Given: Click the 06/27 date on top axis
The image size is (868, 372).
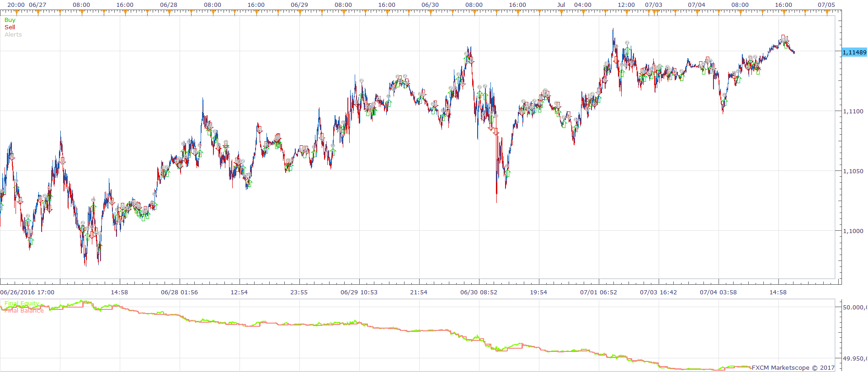Looking at the screenshot, I should [37, 5].
